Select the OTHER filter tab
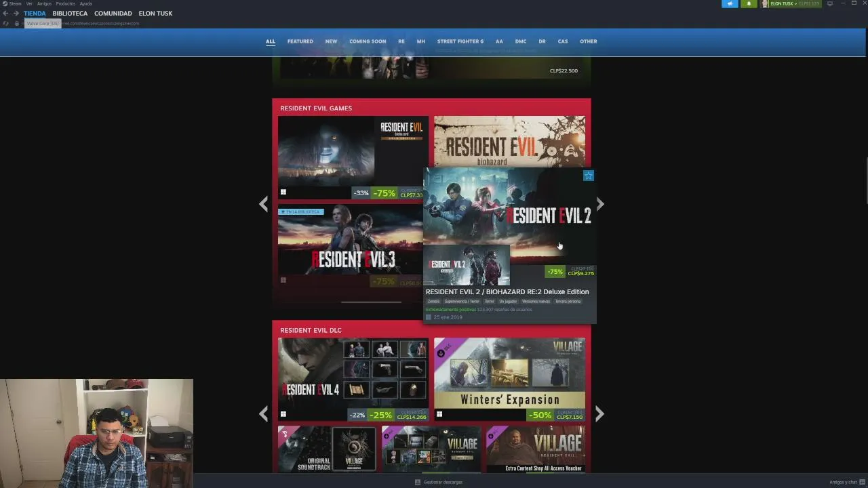The image size is (868, 488). 589,41
